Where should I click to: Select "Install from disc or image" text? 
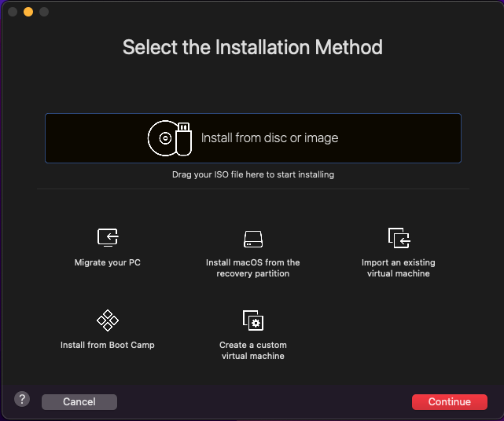pyautogui.click(x=270, y=137)
